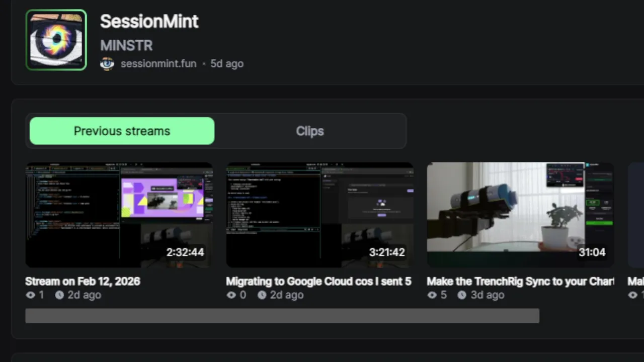Open the sessionmint.fun link
The width and height of the screenshot is (644, 362).
click(158, 64)
